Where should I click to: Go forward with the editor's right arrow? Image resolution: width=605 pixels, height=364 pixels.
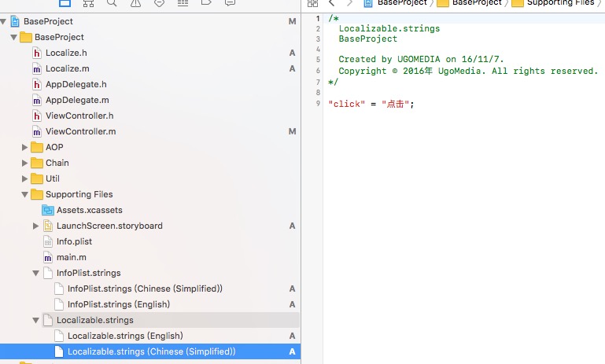pyautogui.click(x=349, y=3)
